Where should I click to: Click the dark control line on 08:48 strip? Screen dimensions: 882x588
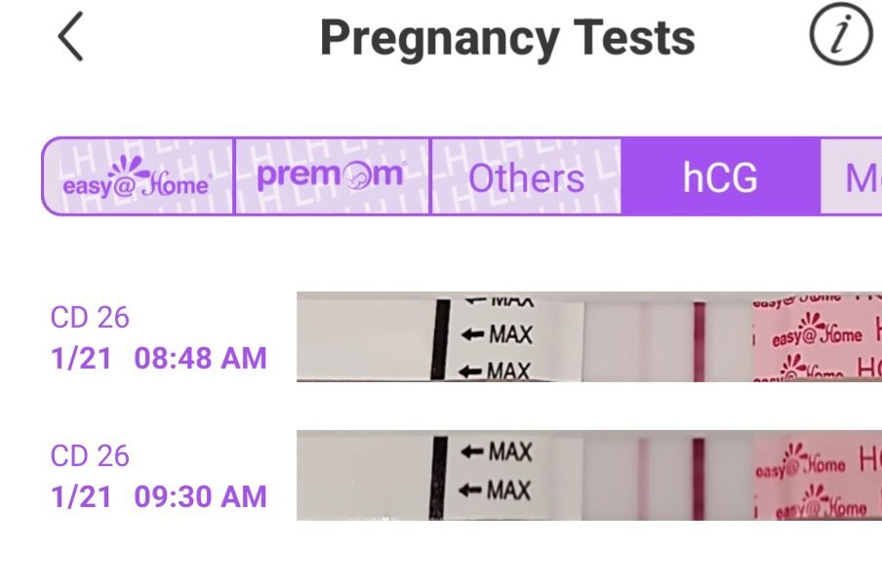tap(699, 338)
